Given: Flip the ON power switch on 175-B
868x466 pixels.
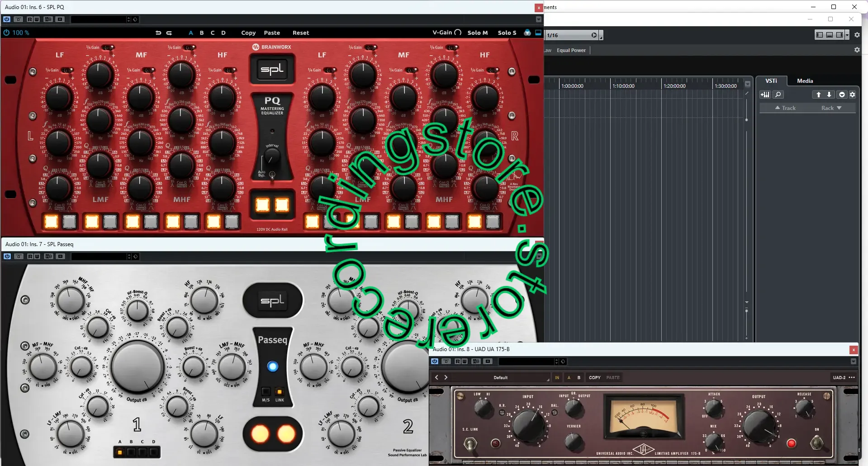Looking at the screenshot, I should point(817,442).
